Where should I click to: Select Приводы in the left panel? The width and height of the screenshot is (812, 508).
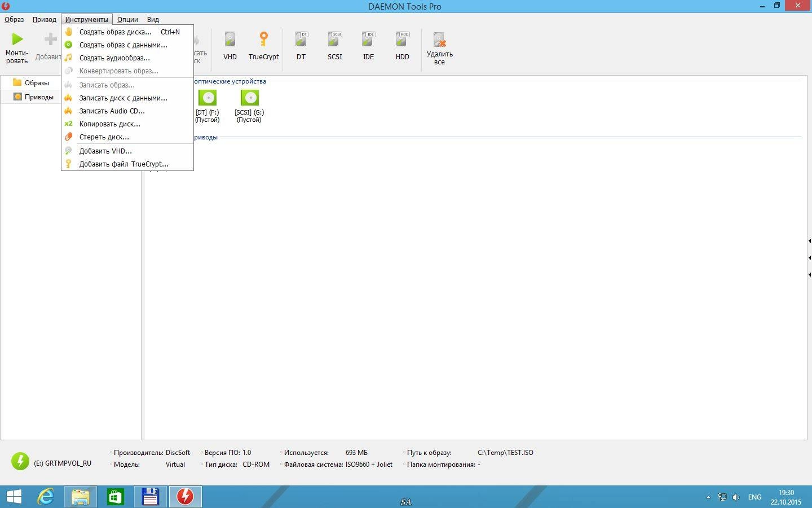click(x=39, y=97)
